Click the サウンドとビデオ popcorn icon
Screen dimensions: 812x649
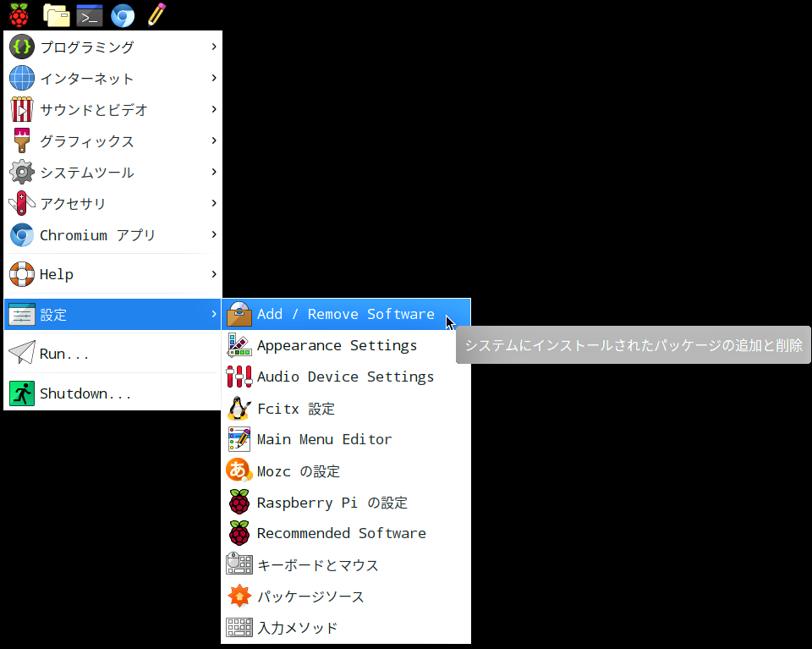pos(22,109)
